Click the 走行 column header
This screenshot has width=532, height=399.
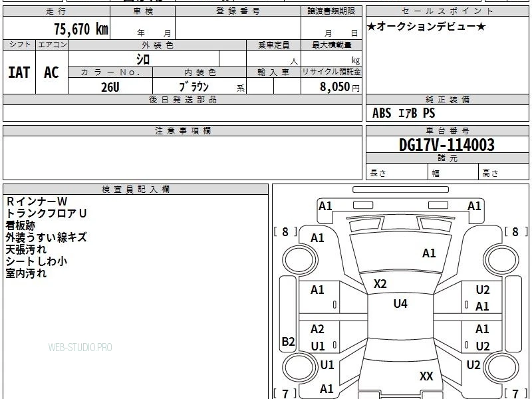[57, 11]
